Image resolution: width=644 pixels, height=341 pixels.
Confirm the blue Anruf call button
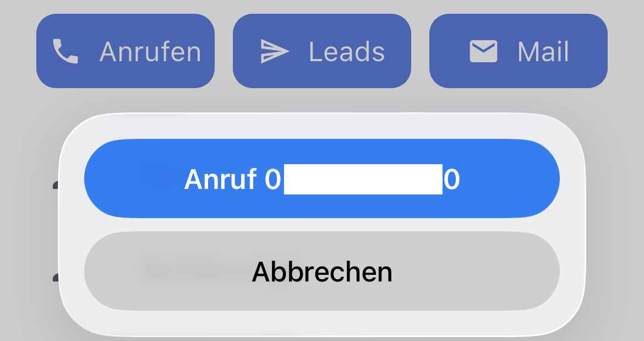tap(321, 178)
